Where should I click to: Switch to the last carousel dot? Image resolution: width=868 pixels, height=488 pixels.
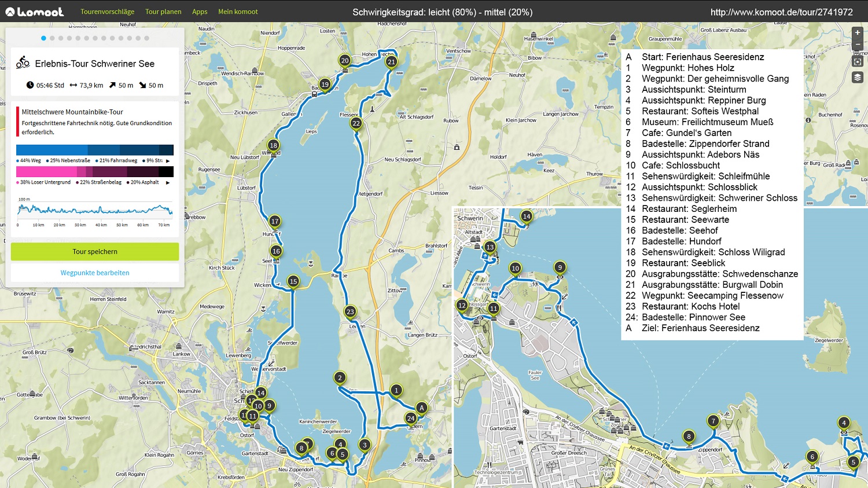(x=146, y=38)
